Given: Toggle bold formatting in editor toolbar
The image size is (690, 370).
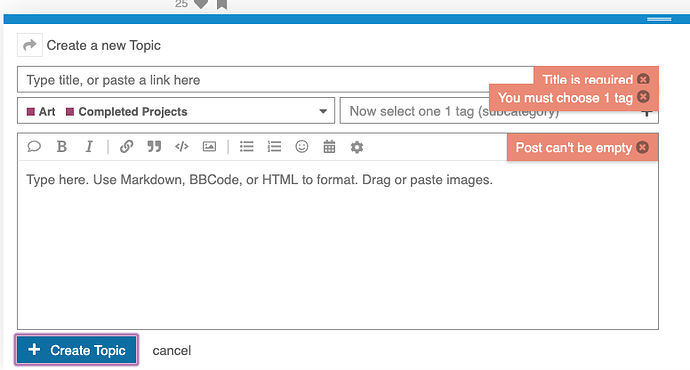Looking at the screenshot, I should pos(62,147).
